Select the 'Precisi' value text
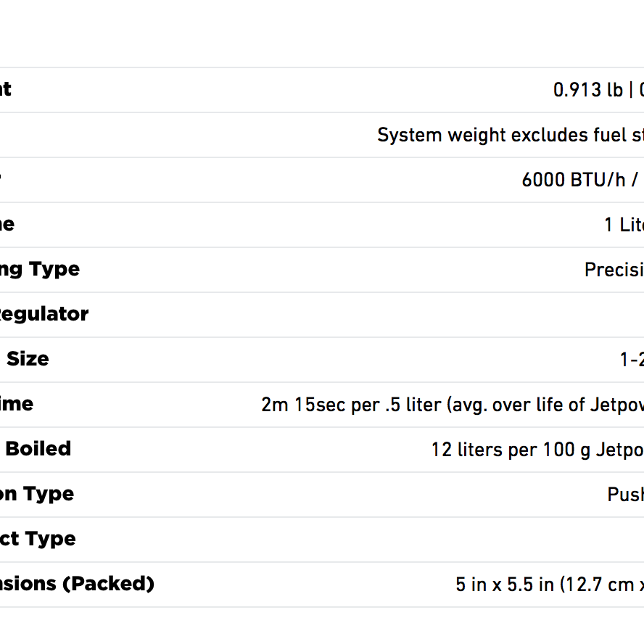Screen dimensions: 644x644 614,270
